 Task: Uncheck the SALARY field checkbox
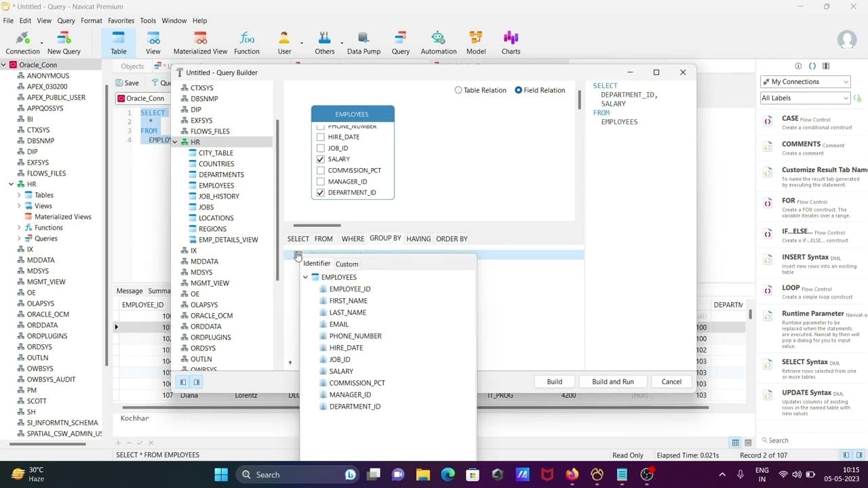(x=321, y=159)
